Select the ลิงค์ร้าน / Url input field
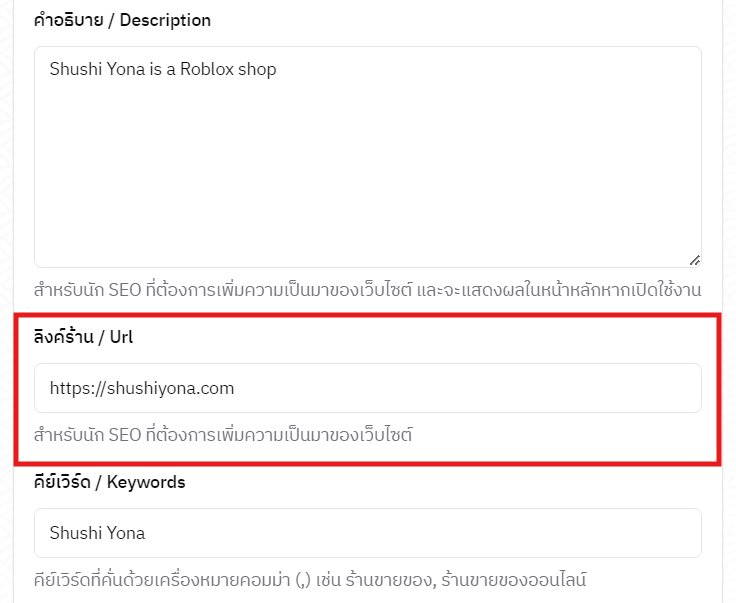 (367, 388)
